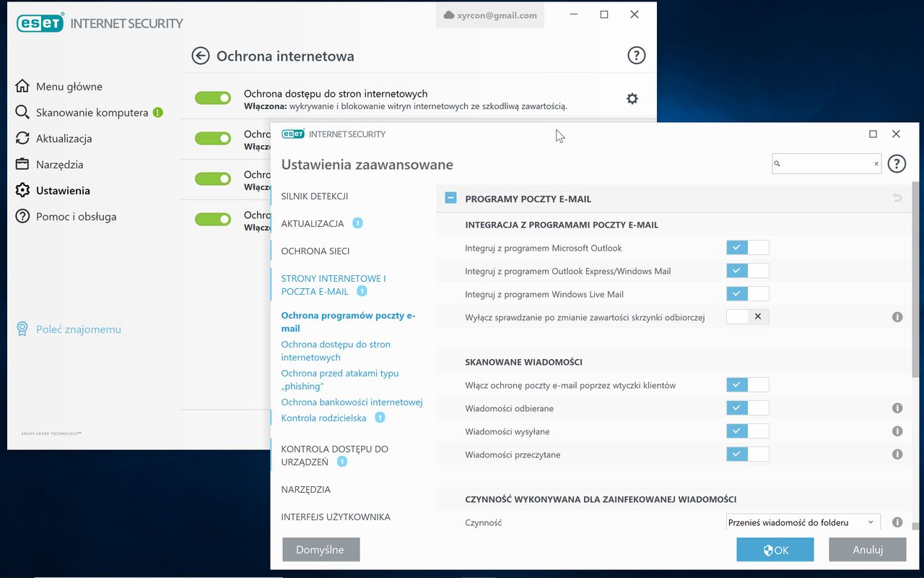The image size is (924, 578).
Task: Show info for Wyłącz sprawdzanie po zmianie zawartości
Action: click(x=897, y=316)
